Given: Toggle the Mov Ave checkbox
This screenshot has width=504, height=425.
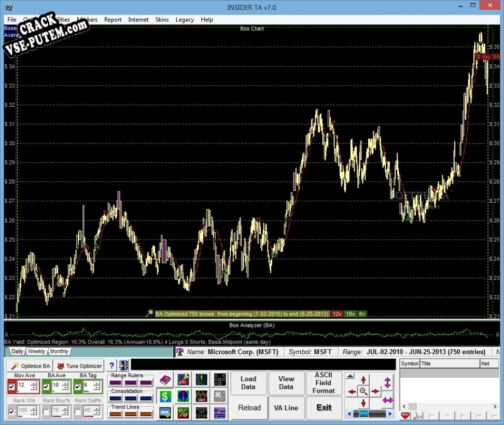Looking at the screenshot, I should click(x=11, y=387).
